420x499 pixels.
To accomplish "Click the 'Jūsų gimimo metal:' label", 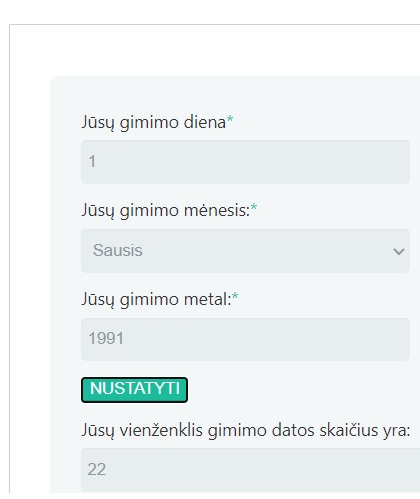I will 156,299.
